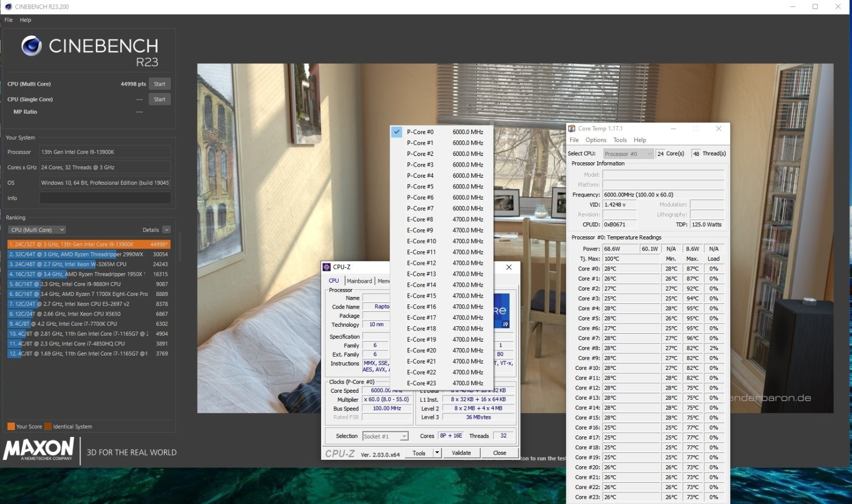Open Core Temp Tools menu
Screen dimensions: 852x504
[x=620, y=140]
